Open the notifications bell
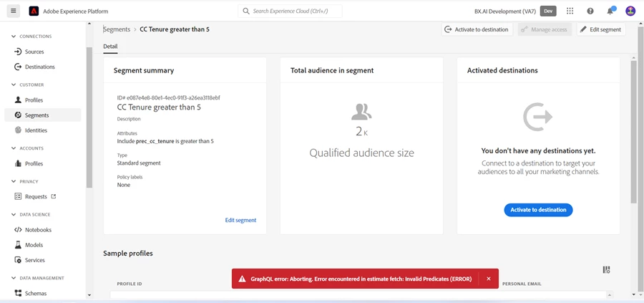The image size is (644, 303). coord(610,11)
